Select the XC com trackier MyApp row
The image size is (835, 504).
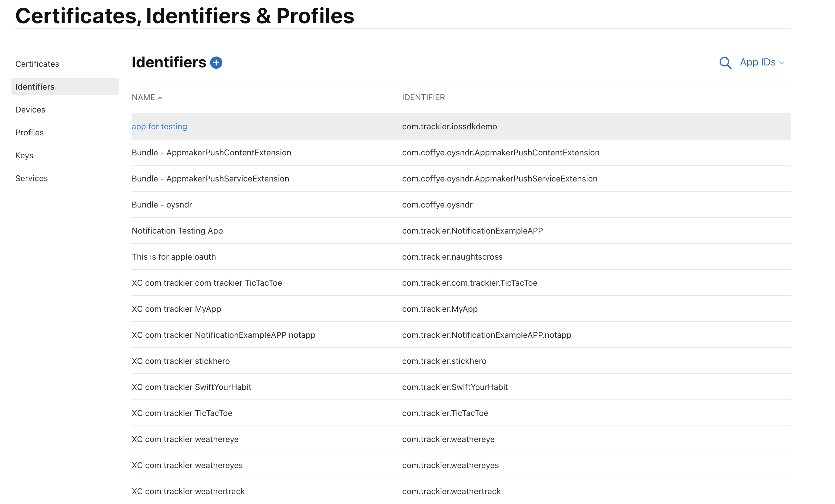(176, 309)
